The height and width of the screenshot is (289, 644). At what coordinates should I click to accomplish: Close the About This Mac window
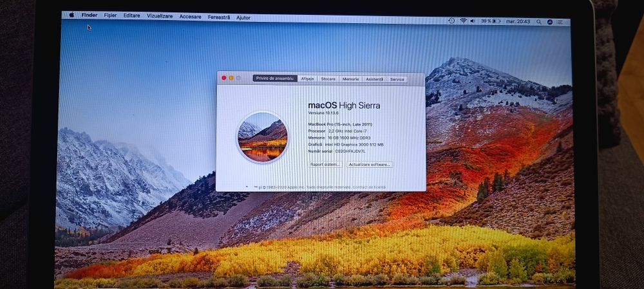(x=224, y=78)
